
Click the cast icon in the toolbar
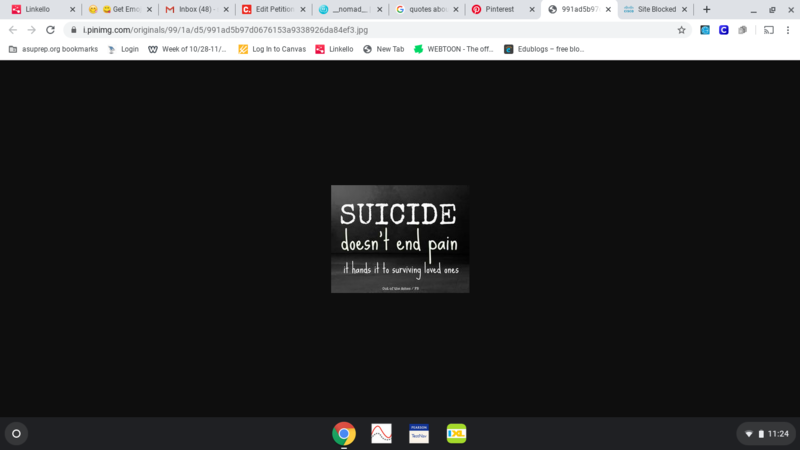coord(768,30)
